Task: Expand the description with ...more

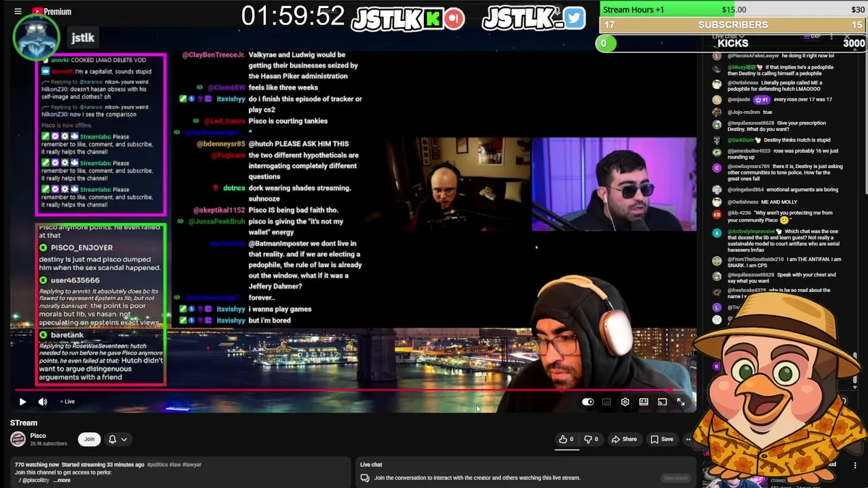Action: tap(62, 481)
